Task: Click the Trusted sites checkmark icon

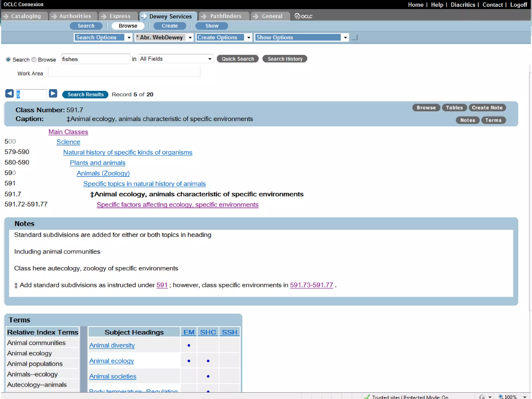Action: 367,397
